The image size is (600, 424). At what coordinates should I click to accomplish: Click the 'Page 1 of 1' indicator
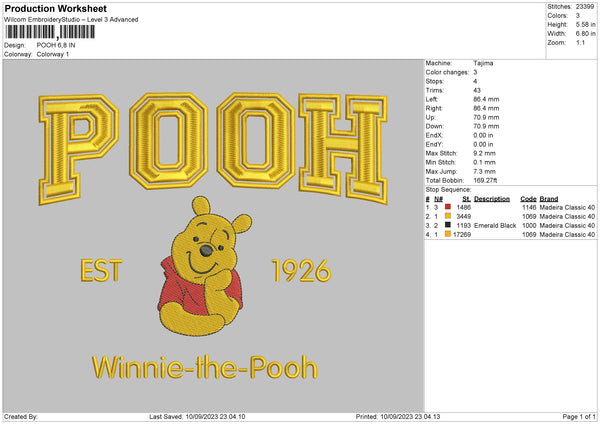point(579,417)
